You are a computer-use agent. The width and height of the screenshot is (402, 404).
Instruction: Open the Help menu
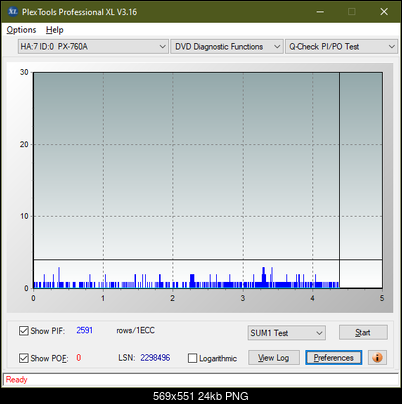[55, 30]
